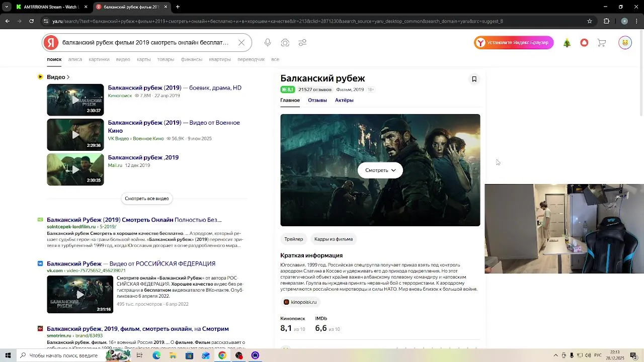
Task: Start voice search with microphone icon
Action: [x=268, y=43]
